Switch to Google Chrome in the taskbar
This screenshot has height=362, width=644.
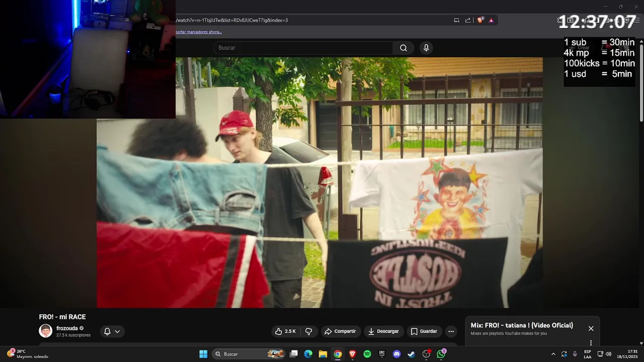coord(338,354)
